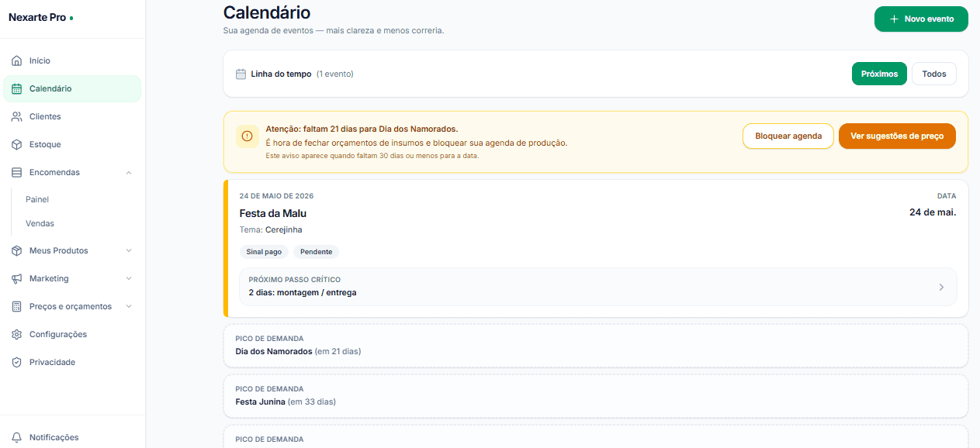Click the warning icon in the attention banner

(x=247, y=136)
